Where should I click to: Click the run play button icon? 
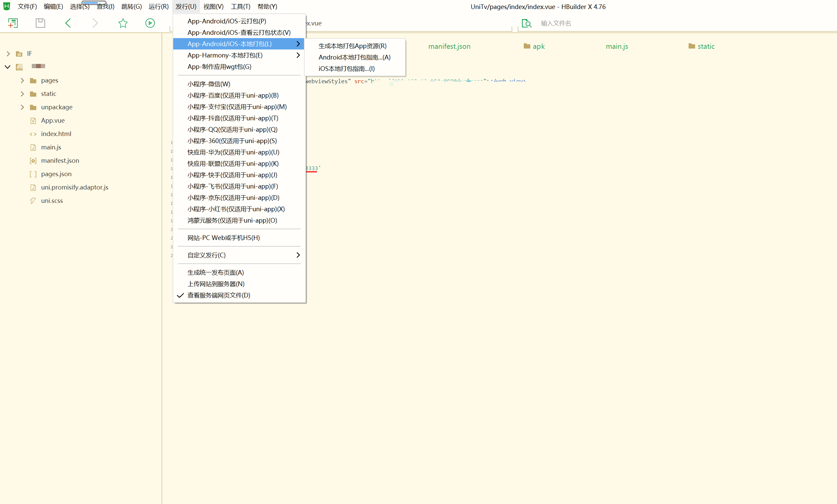(x=150, y=23)
